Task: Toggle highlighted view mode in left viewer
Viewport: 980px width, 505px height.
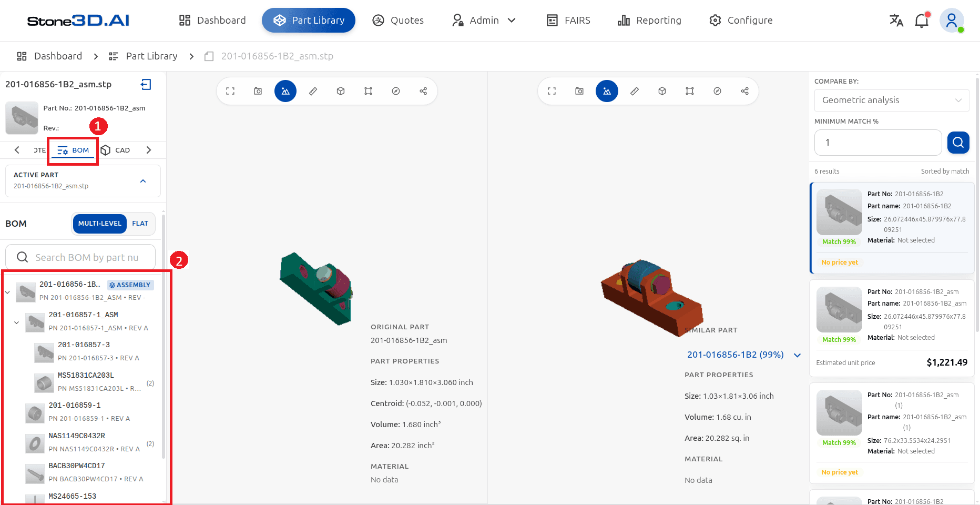Action: (285, 91)
